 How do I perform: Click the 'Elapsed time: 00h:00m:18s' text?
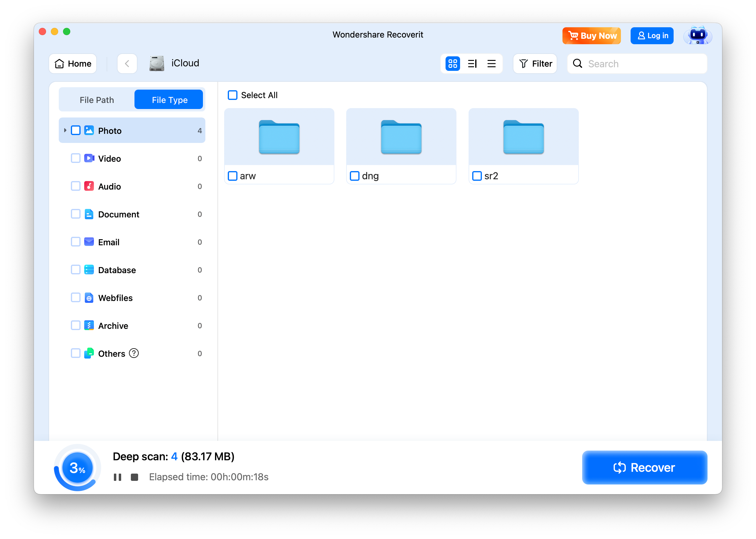(209, 477)
